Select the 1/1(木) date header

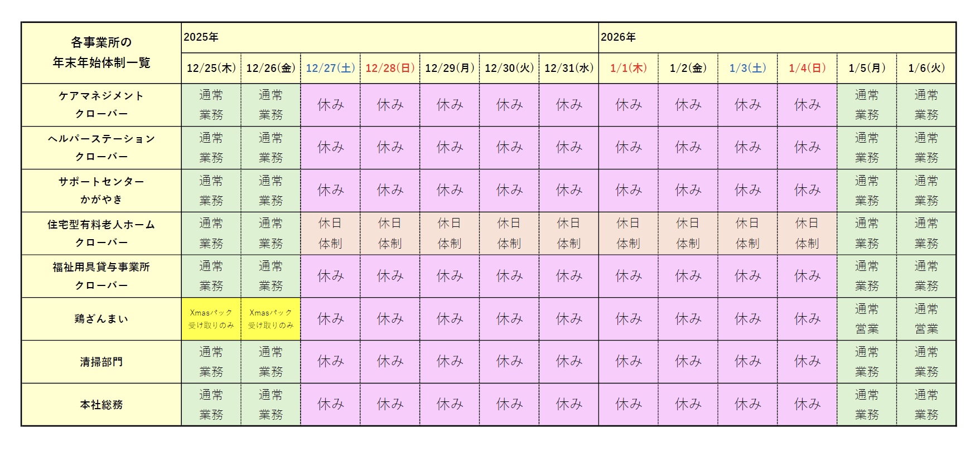coord(628,68)
